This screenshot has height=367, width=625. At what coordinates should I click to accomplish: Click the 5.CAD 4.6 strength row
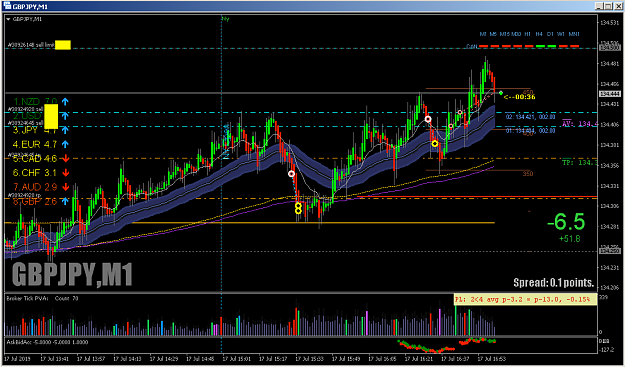pos(35,159)
